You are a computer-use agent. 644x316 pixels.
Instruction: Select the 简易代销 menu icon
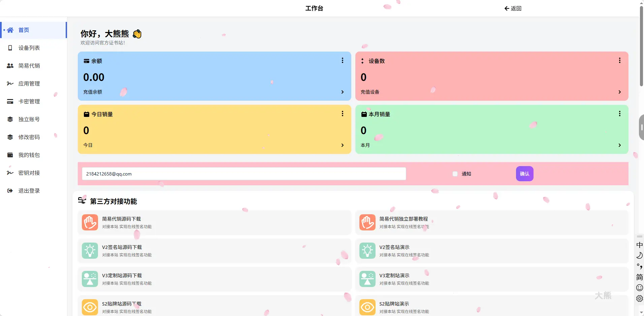pos(10,66)
